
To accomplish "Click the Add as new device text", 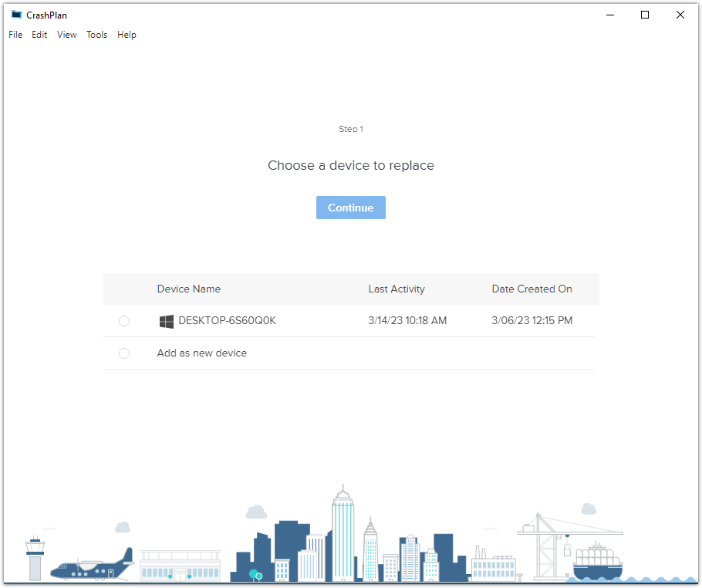I will (201, 353).
